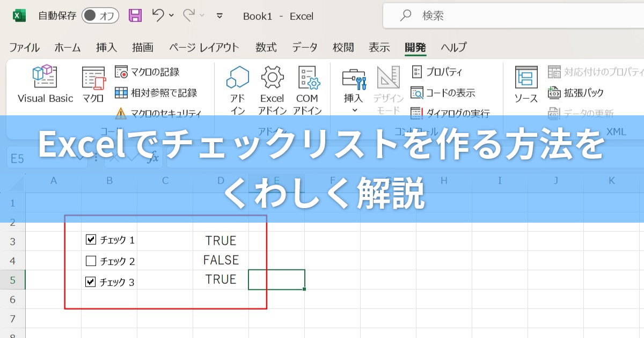
Task: Expand the Quick Access Toolbar customize menu
Action: pos(219,16)
